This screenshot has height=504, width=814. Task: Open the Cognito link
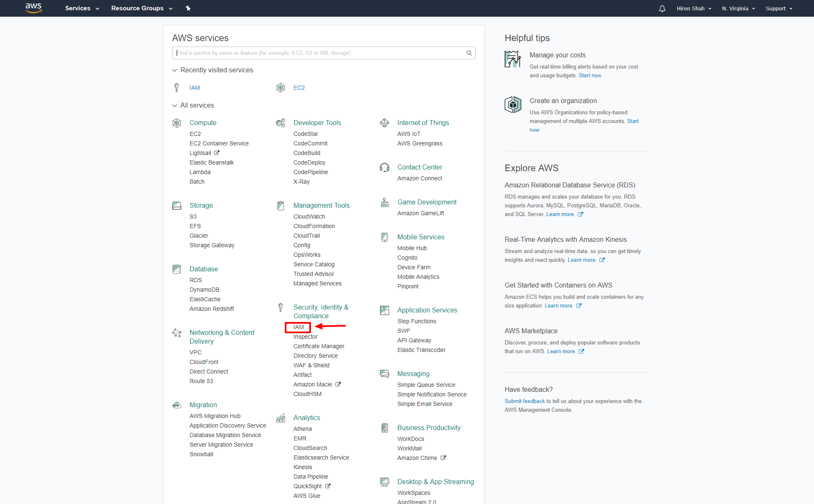[407, 258]
